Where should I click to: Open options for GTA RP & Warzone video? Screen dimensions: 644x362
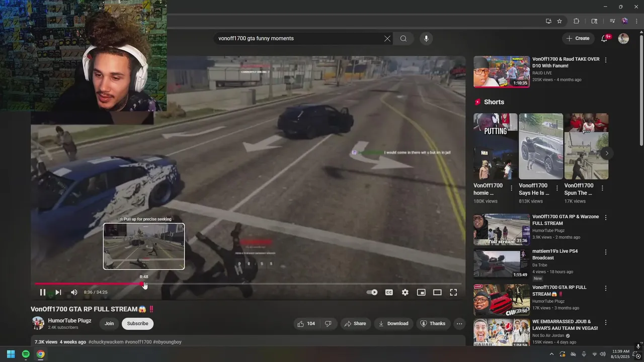(606, 218)
